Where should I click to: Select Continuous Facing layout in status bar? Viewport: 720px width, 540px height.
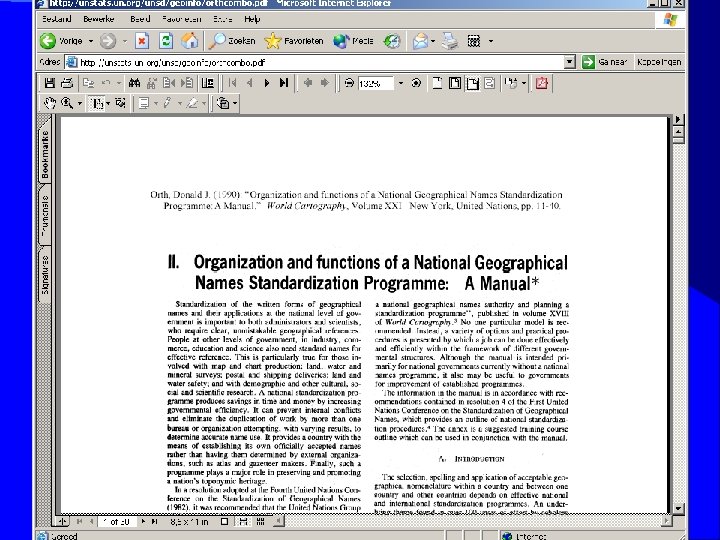(x=260, y=522)
